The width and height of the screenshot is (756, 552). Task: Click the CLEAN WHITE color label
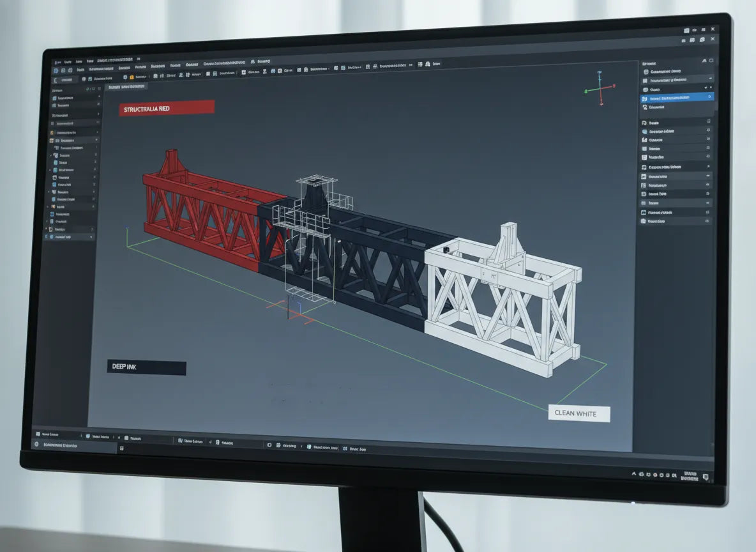point(579,413)
